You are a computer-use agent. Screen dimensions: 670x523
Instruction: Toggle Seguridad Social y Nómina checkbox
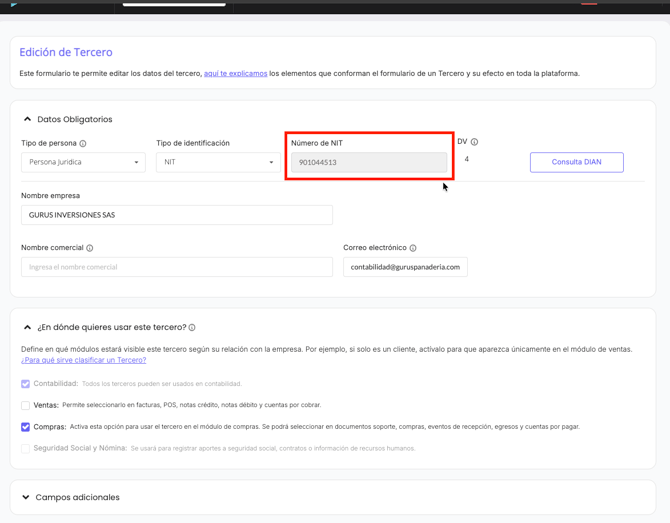coord(26,448)
